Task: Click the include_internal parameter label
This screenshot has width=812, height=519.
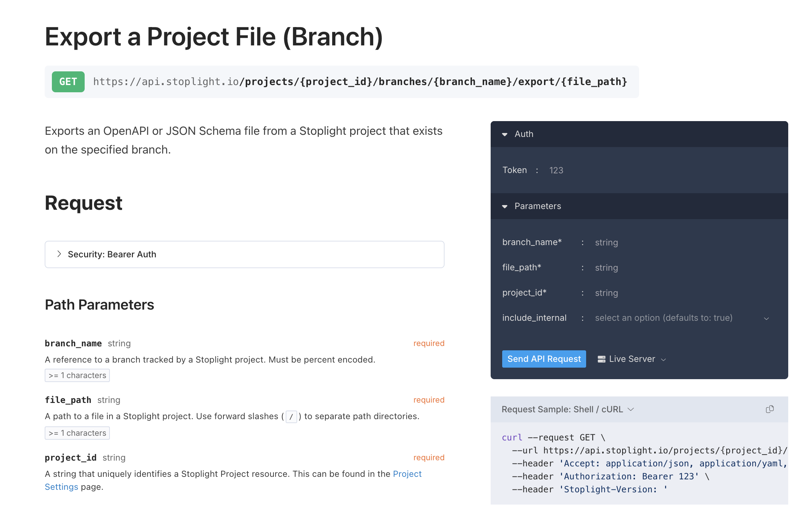Action: pos(534,318)
